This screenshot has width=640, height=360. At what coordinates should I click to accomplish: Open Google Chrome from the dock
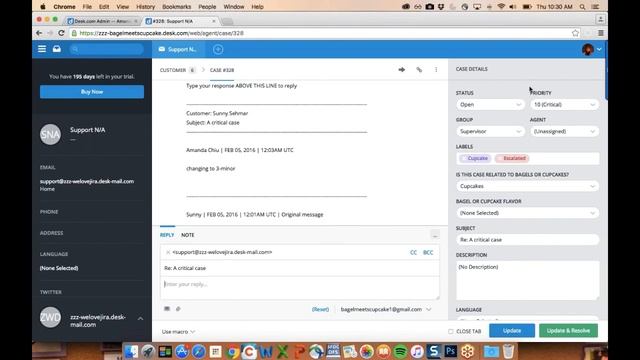tap(232, 351)
